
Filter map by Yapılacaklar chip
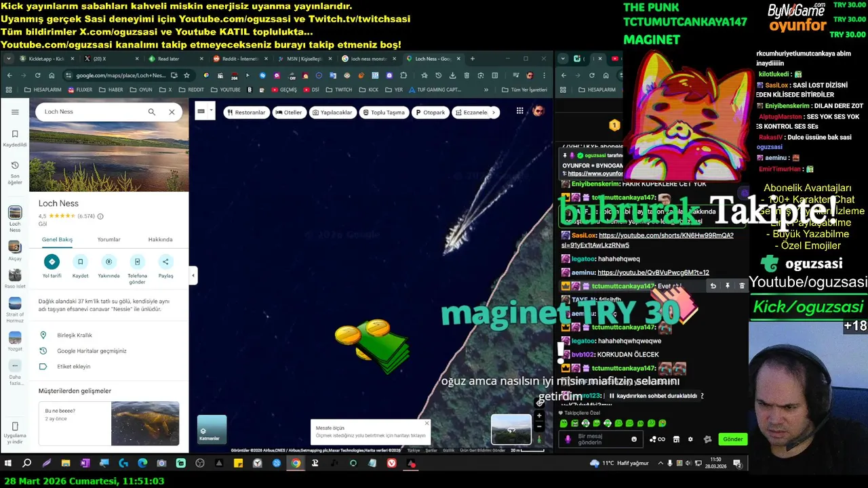[x=333, y=113]
